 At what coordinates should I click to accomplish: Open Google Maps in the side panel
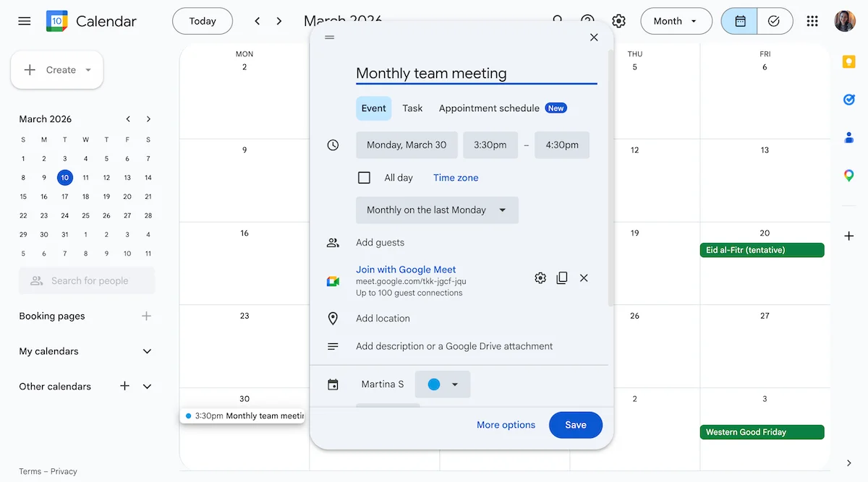(x=848, y=175)
